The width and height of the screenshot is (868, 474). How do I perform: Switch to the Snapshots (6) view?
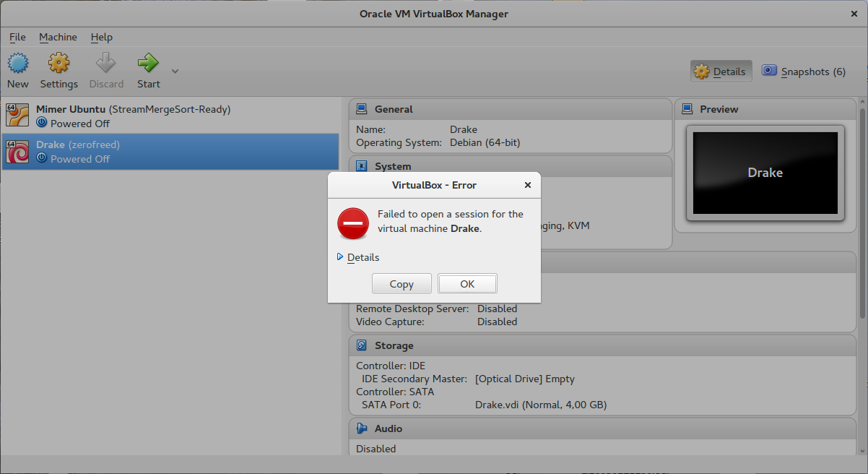click(804, 72)
